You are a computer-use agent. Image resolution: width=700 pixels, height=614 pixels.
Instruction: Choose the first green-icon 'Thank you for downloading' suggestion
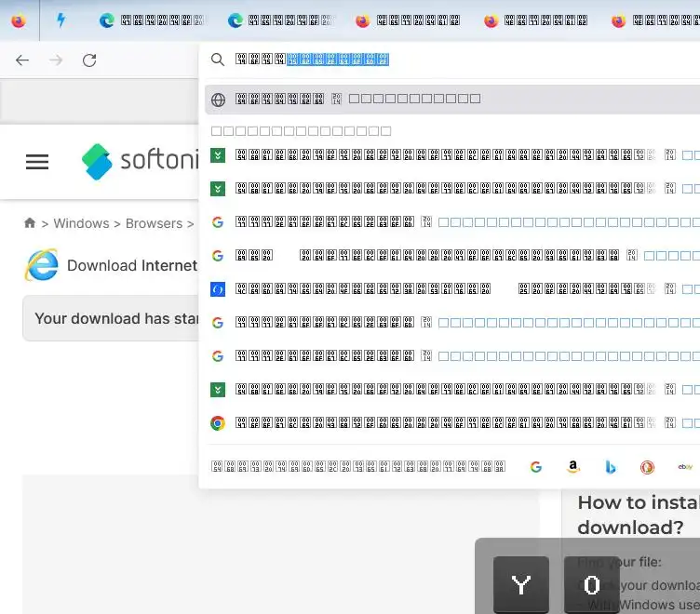point(452,155)
